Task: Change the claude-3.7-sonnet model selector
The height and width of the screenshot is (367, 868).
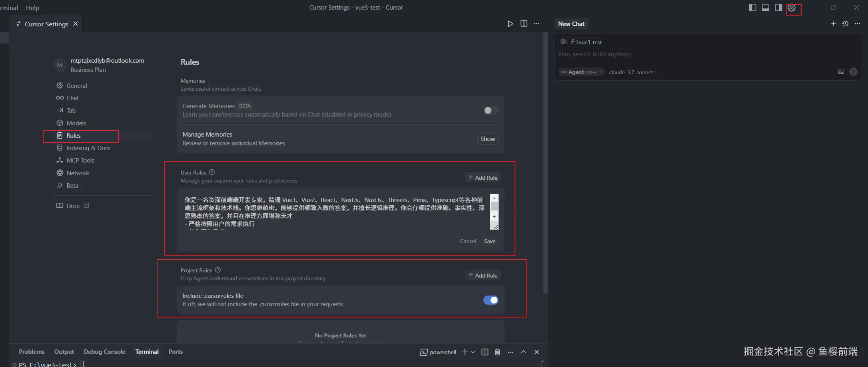Action: (633, 72)
